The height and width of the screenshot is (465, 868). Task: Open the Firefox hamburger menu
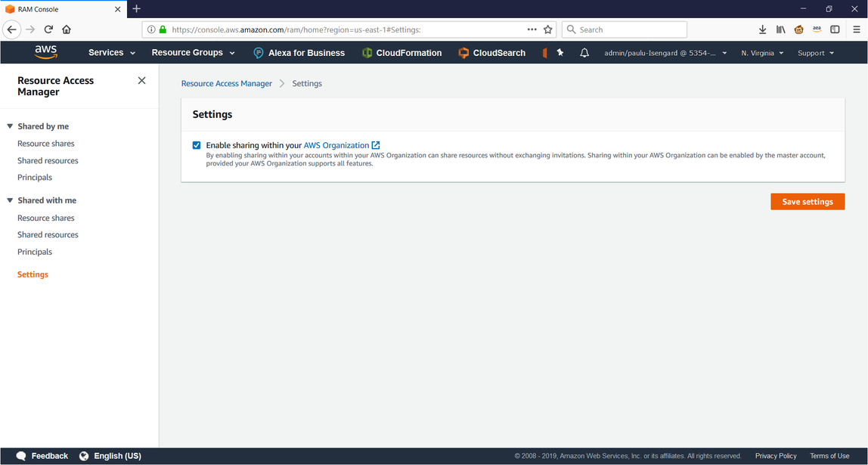(x=857, y=30)
